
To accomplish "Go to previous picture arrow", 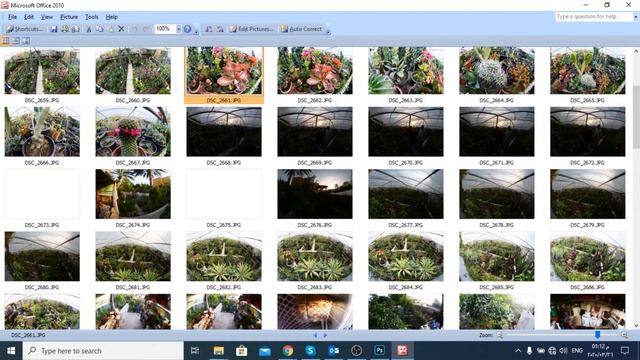I will point(315,335).
